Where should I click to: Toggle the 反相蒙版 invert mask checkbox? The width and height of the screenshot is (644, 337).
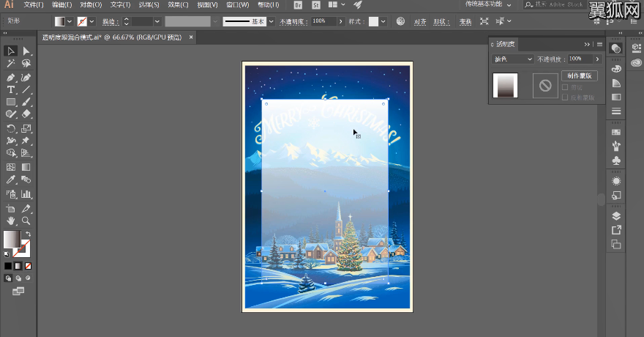565,97
